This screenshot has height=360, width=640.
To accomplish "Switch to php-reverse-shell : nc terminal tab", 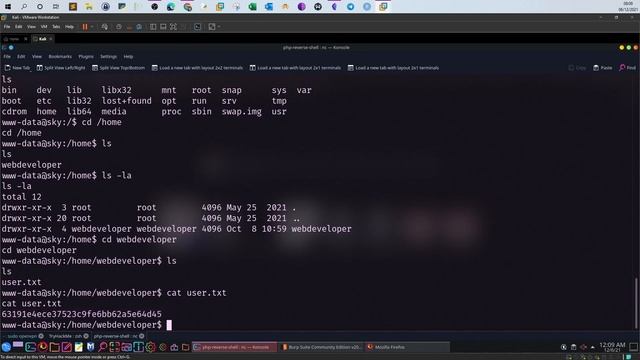I will click(116, 336).
